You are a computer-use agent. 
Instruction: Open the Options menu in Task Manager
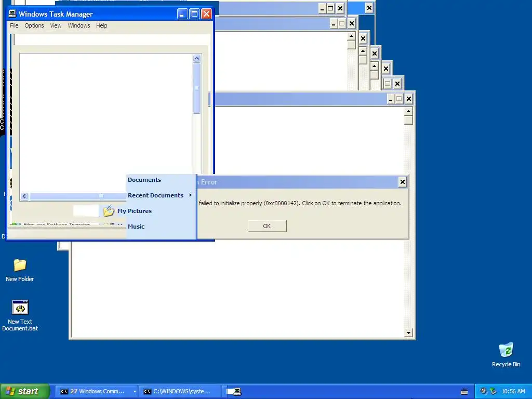pyautogui.click(x=34, y=25)
